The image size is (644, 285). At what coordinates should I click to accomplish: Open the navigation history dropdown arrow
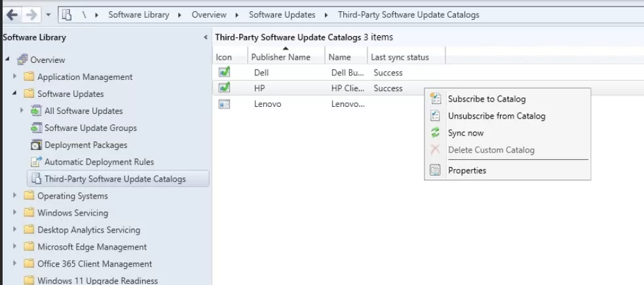click(x=48, y=15)
